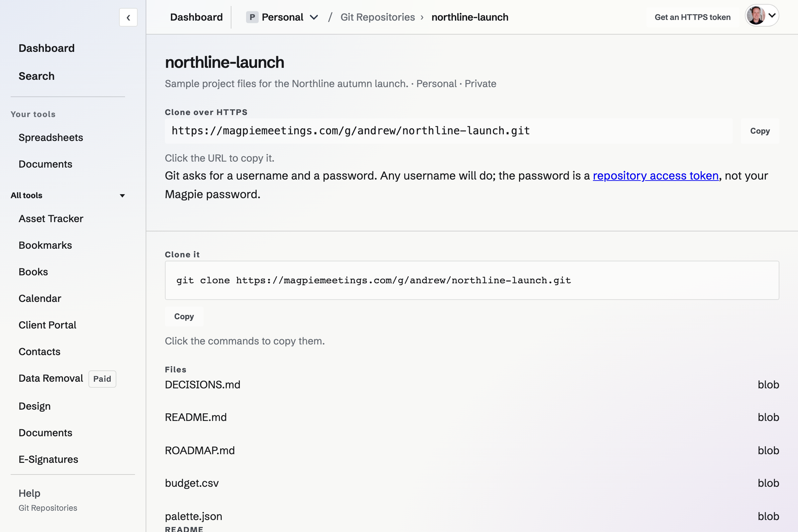Open budget.csv file
The image size is (798, 532).
192,483
